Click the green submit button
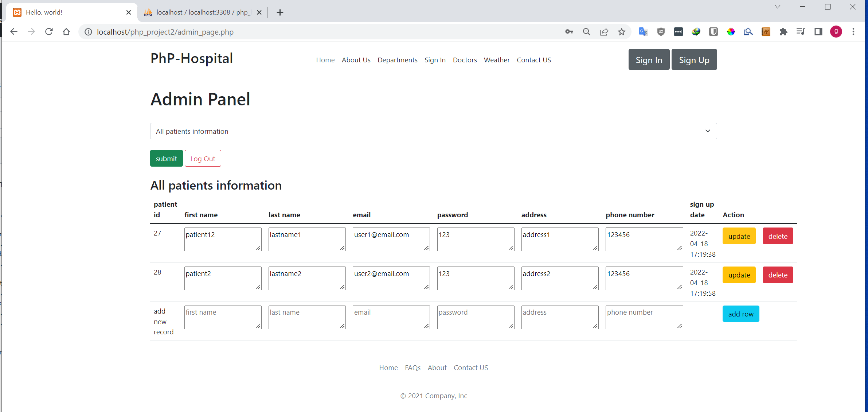The height and width of the screenshot is (412, 868). [x=167, y=158]
